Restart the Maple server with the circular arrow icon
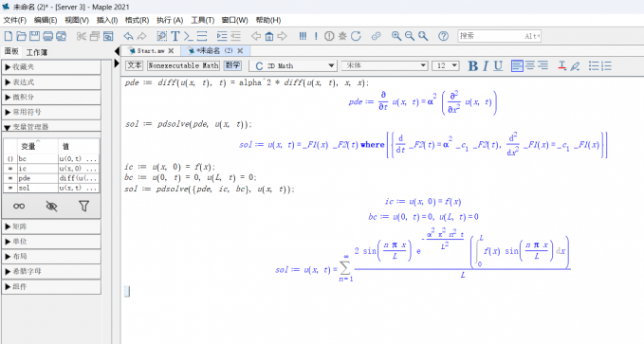Viewport: 644px width, 344px height. click(x=356, y=36)
